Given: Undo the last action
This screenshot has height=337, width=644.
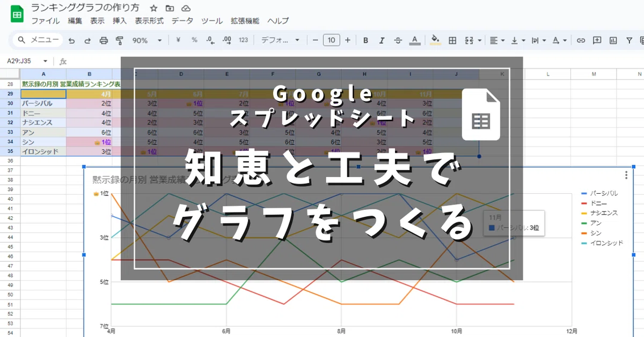Looking at the screenshot, I should click(71, 40).
